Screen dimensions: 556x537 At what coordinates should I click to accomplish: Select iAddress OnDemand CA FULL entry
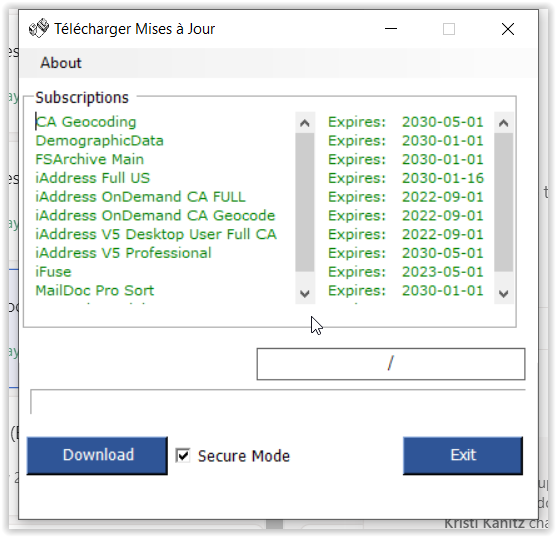(x=140, y=197)
